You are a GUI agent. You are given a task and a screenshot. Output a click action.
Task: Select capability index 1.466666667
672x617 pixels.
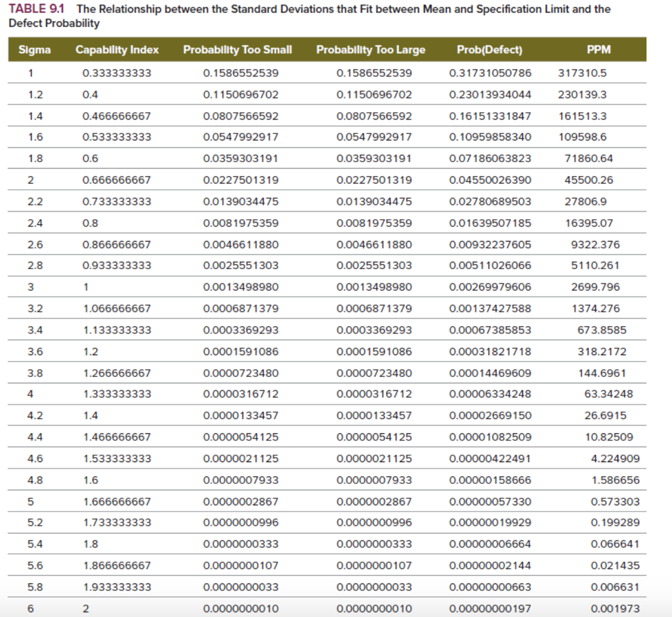pyautogui.click(x=117, y=437)
